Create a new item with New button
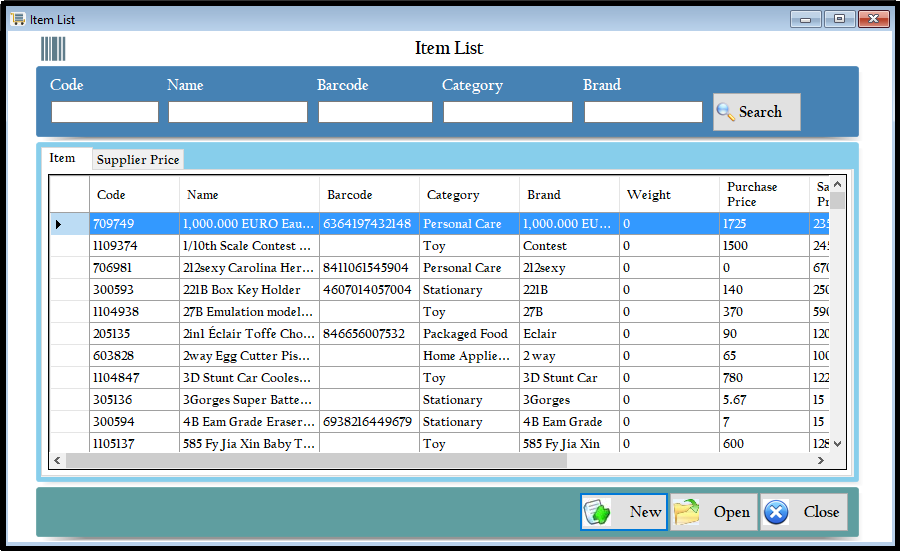The width and height of the screenshot is (901, 551). point(623,512)
